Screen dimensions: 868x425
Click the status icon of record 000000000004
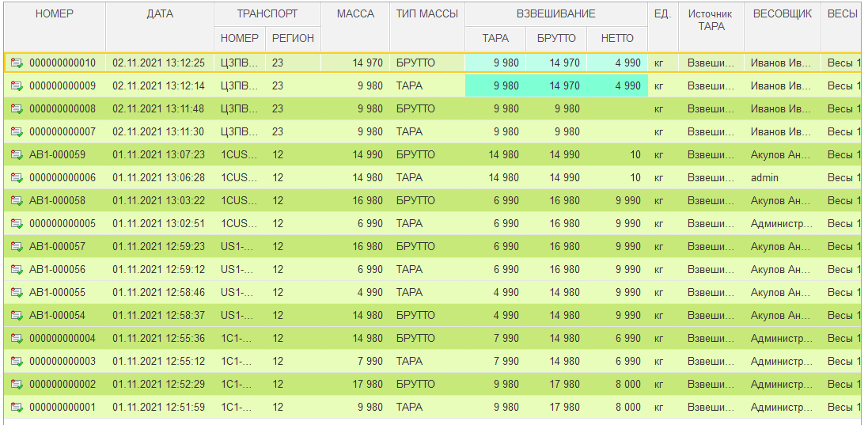17,339
